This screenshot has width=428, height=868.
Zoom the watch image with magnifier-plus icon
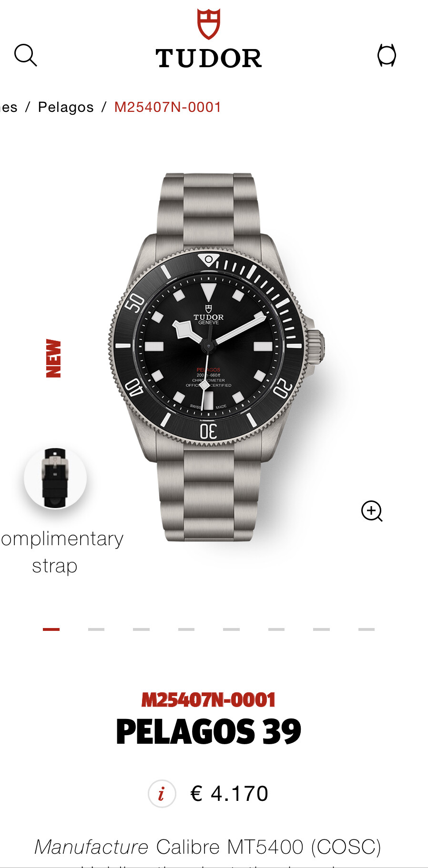(x=372, y=511)
